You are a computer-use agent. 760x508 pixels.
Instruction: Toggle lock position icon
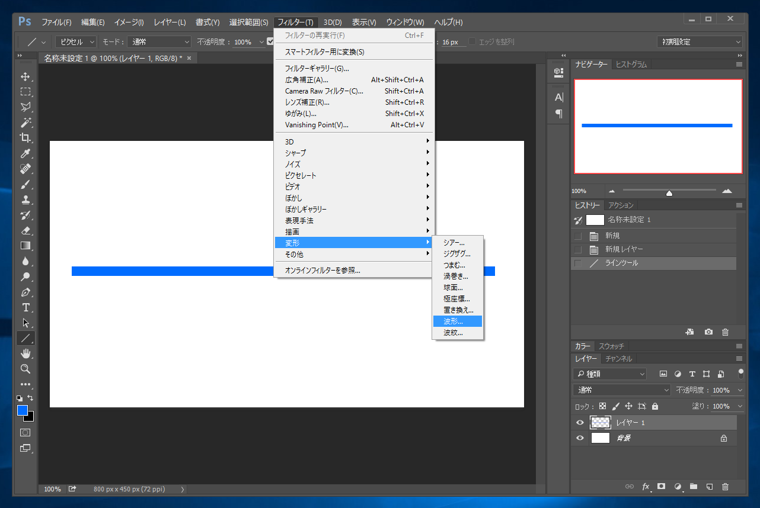click(629, 406)
